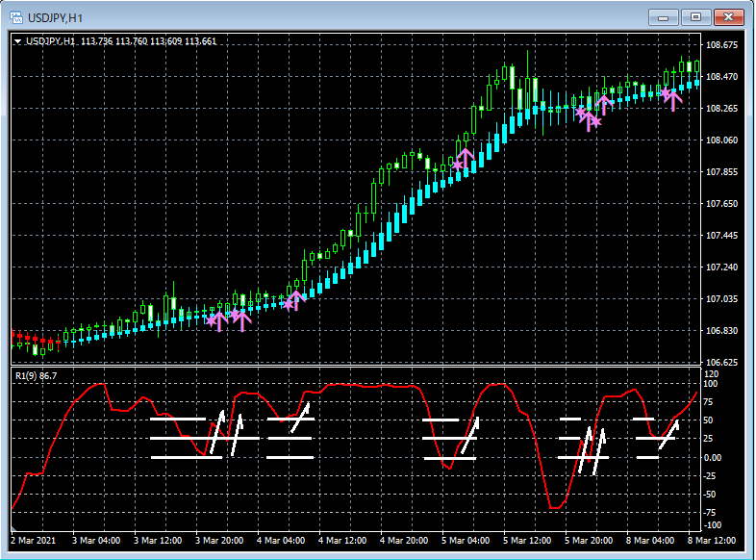
Task: Click the 108.675 price scale label
Action: [721, 45]
